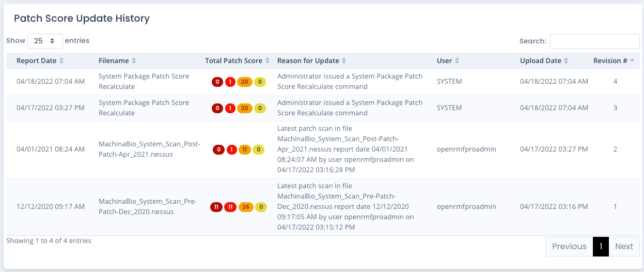Click the Previous pagination button

coord(569,247)
